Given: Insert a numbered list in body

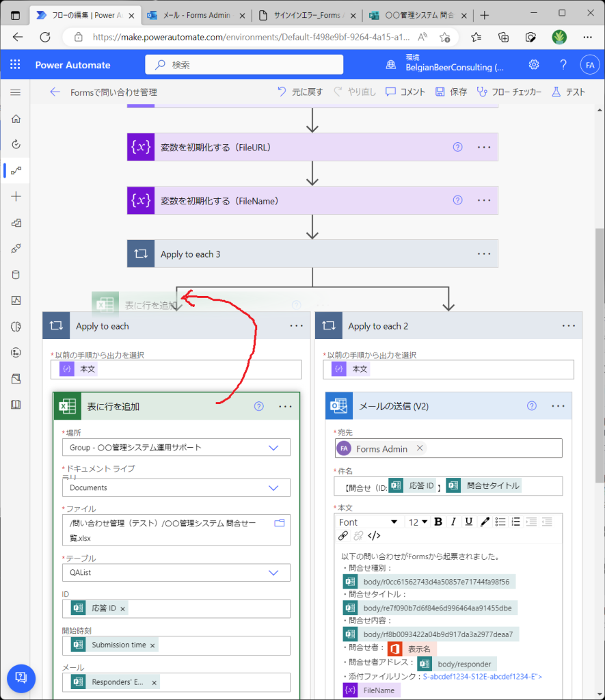Looking at the screenshot, I should [515, 522].
